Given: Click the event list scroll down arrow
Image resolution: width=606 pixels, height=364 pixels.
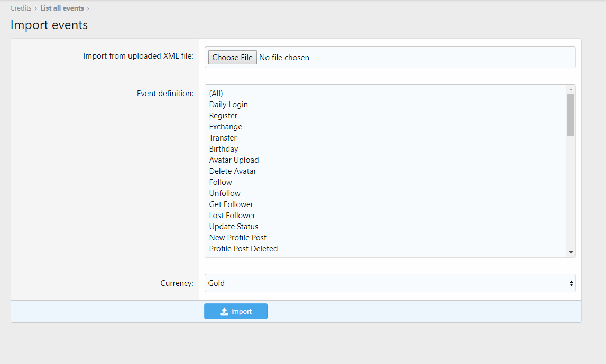Looking at the screenshot, I should [571, 253].
